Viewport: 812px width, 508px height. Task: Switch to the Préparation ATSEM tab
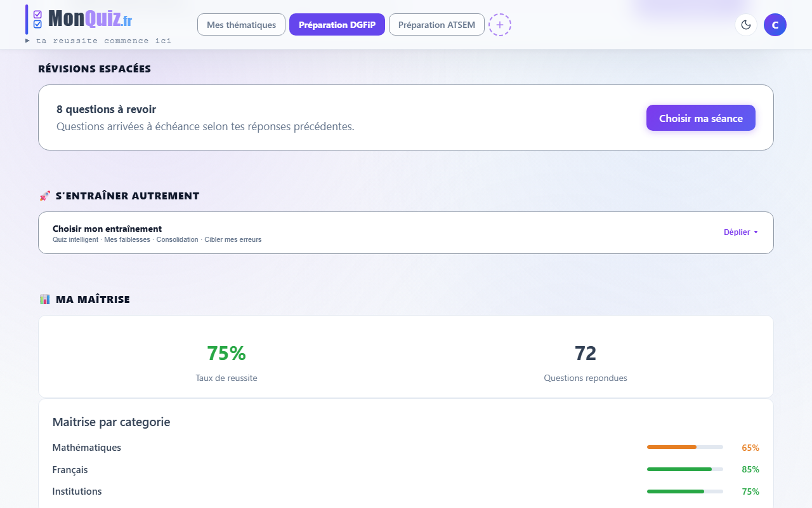click(x=436, y=25)
